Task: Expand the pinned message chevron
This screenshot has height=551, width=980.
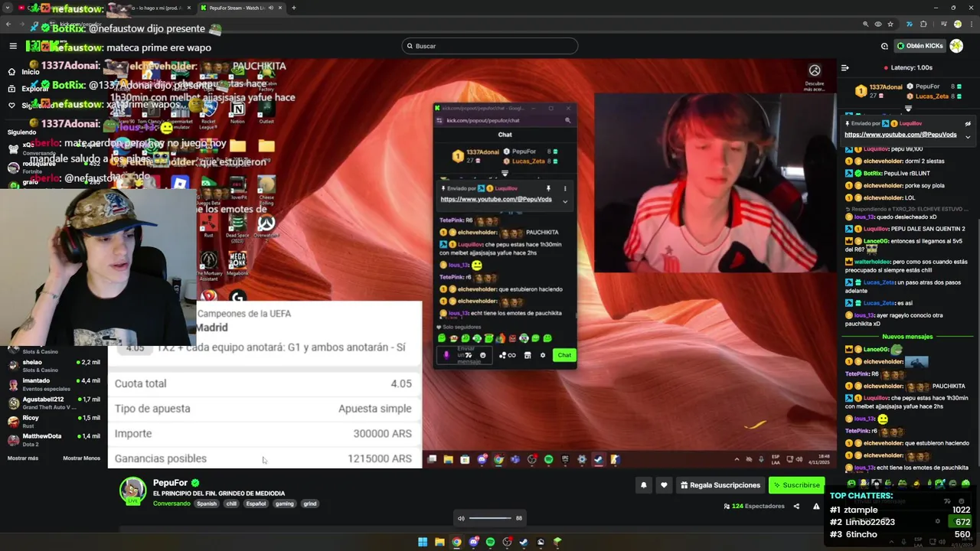Action: click(968, 137)
